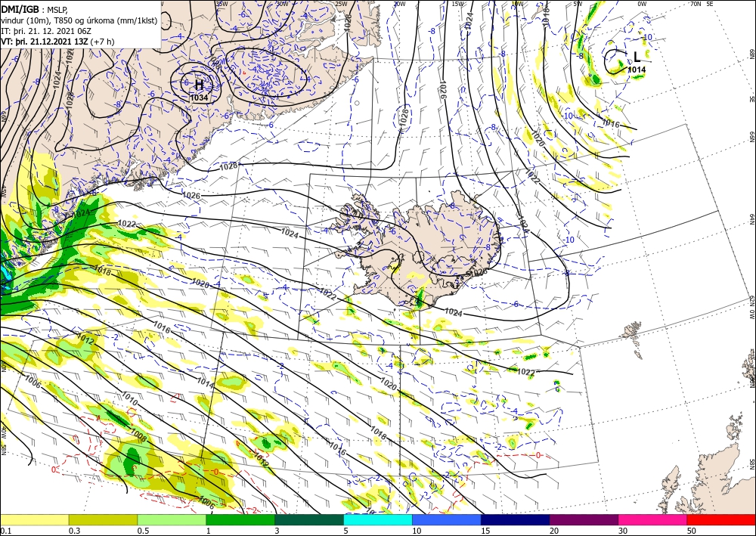Click the "66N" latitude label on right edge
756x536 pixels.
click(751, 137)
